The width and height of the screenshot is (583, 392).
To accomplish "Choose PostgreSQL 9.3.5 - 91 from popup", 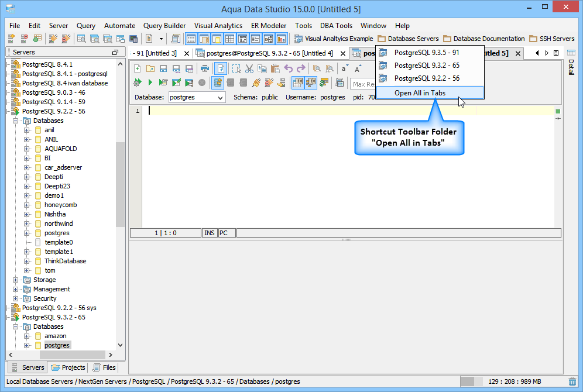I will pyautogui.click(x=430, y=53).
